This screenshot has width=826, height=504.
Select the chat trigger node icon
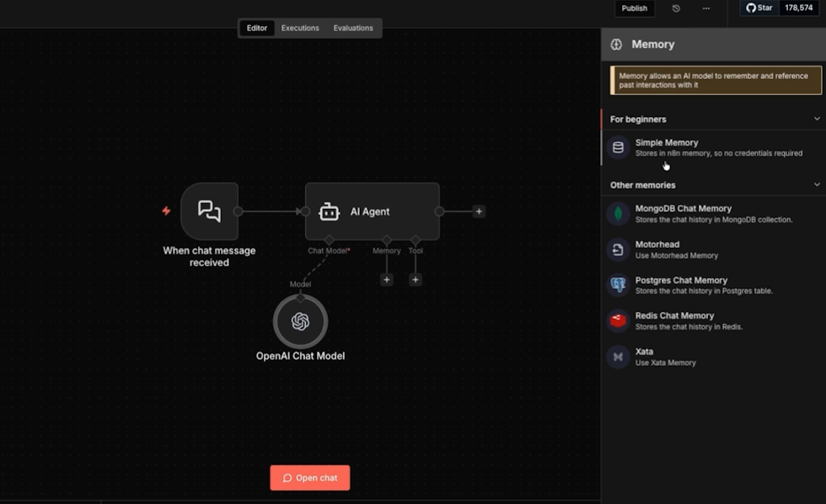[x=209, y=212]
